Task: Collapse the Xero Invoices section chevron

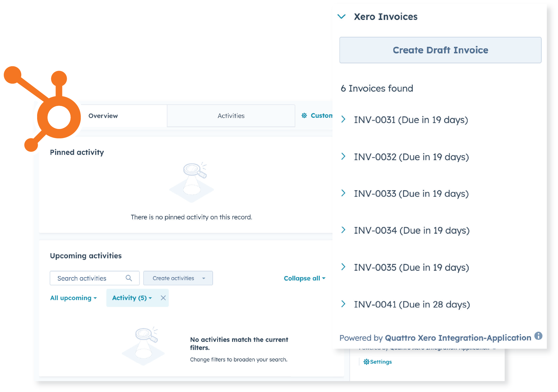Action: pos(342,17)
